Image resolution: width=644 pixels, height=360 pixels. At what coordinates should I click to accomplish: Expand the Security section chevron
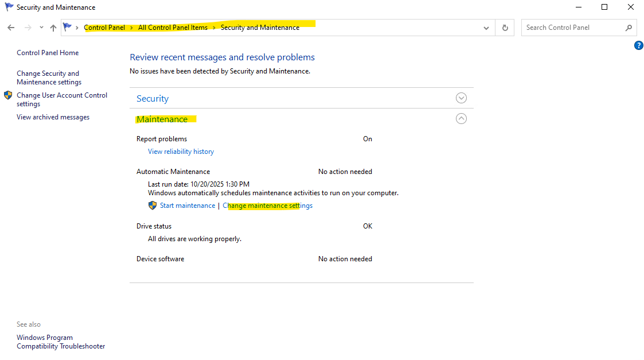tap(461, 98)
